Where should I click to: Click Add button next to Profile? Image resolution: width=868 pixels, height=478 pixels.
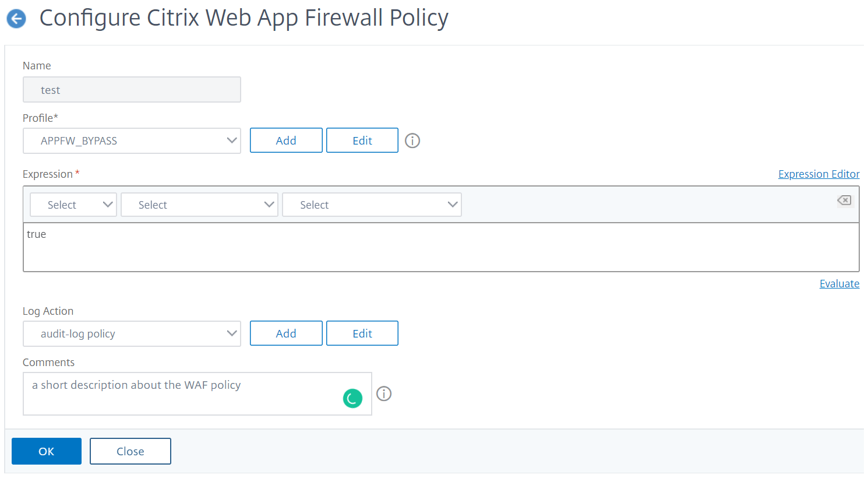click(286, 140)
